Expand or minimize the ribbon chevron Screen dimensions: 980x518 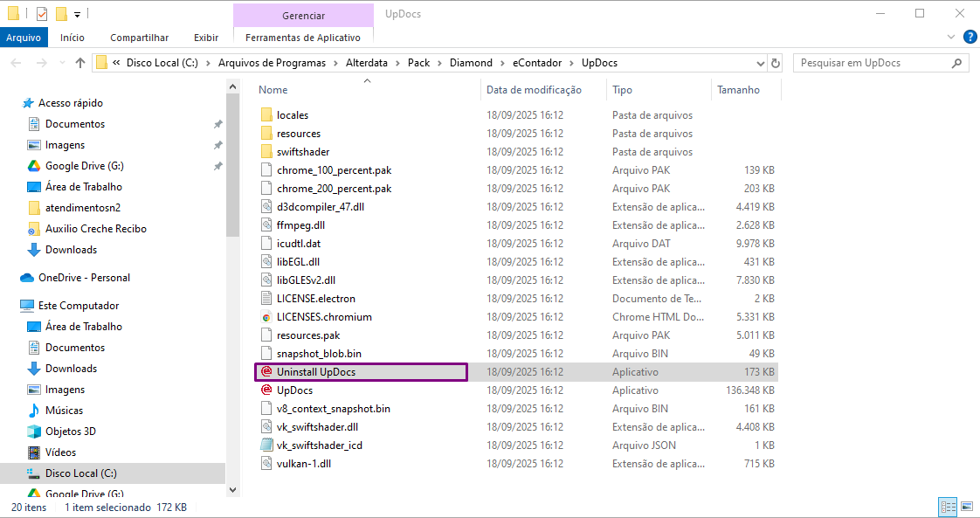[x=951, y=38]
